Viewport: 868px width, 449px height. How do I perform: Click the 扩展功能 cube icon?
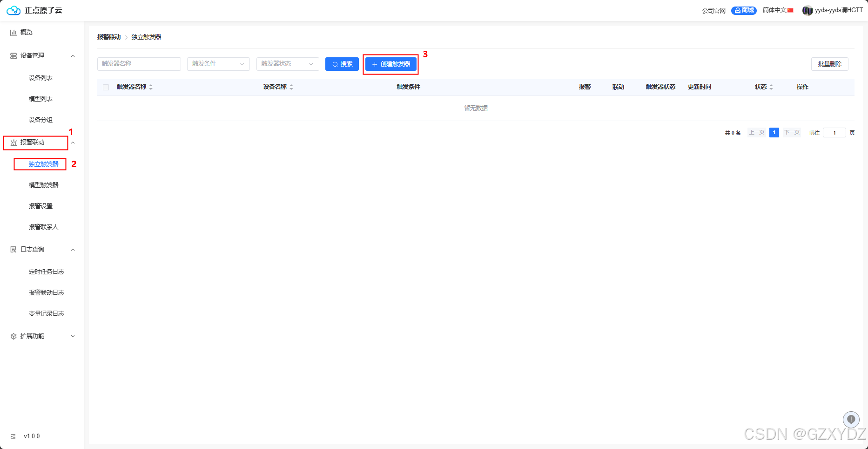click(13, 336)
